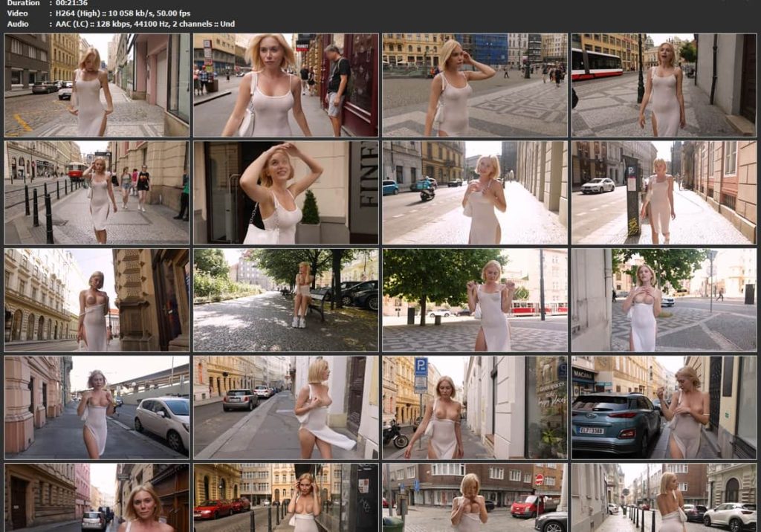Open thumbnail with white hatchback parked curbside

[x=97, y=407]
